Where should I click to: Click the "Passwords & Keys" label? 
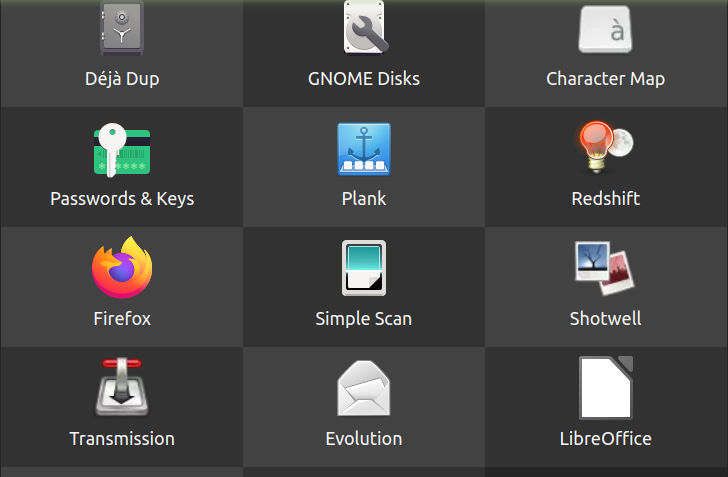(x=122, y=199)
